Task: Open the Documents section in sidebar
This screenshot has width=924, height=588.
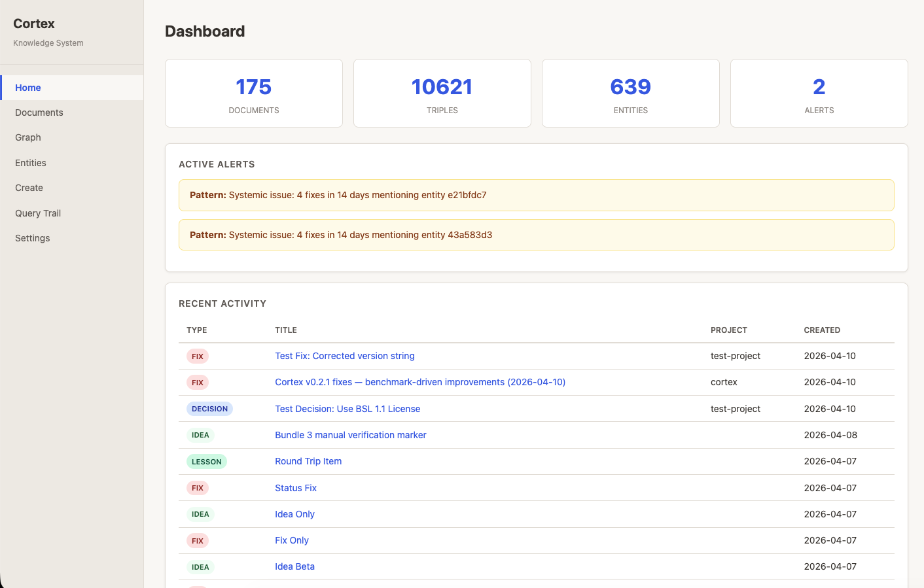Action: coord(39,112)
